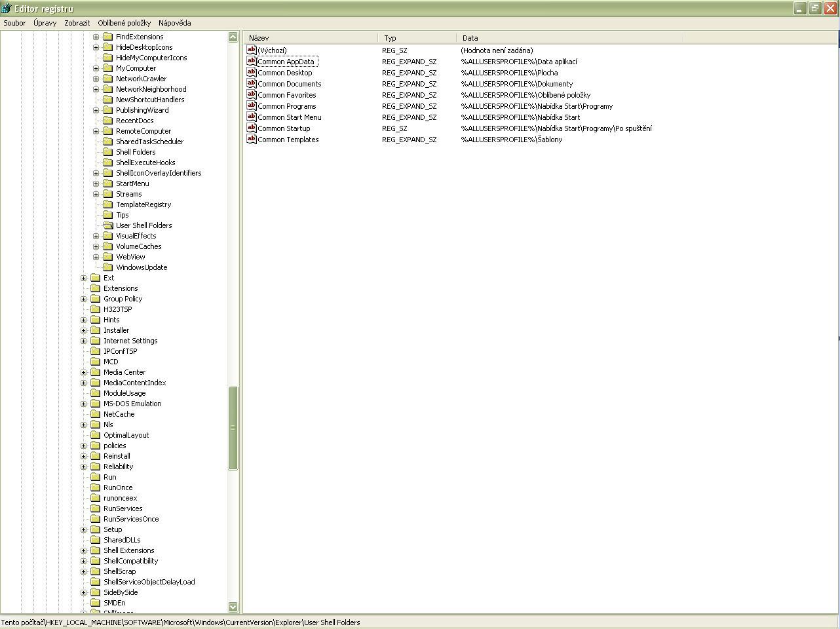Expand the Internet Settings key
The width and height of the screenshot is (840, 629).
pyautogui.click(x=83, y=341)
